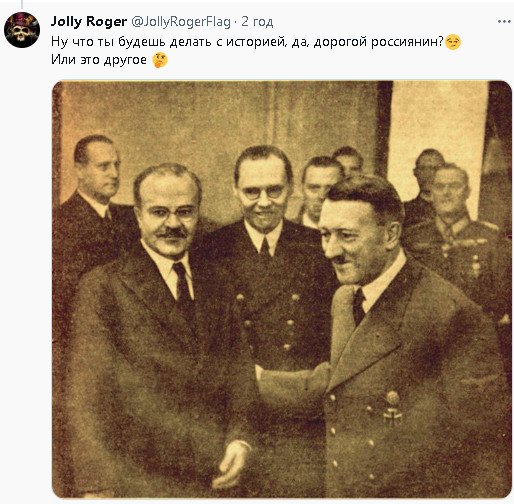Viewport: 514px width, 504px height.
Task: Click the man standing at photo's far left
Action: (92, 200)
